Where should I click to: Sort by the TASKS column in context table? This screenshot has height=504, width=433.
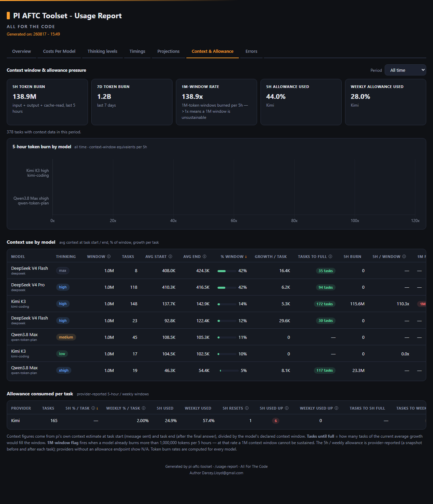[128, 257]
